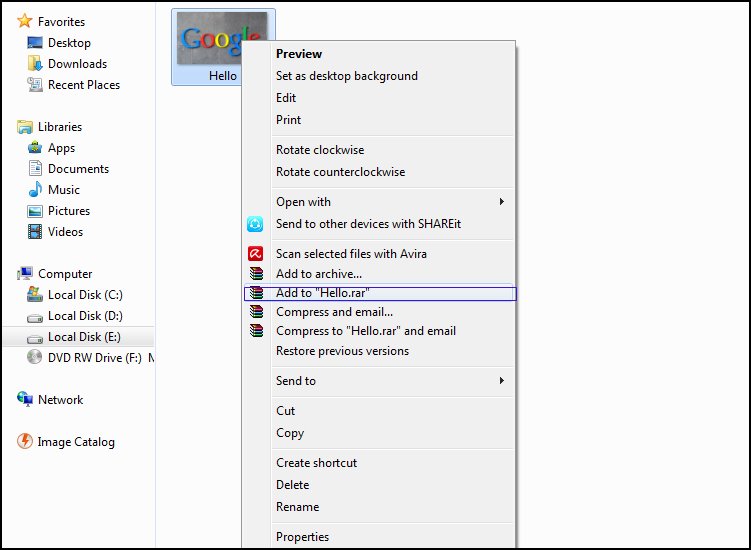Choose Rotate clockwise
Screen dimensions: 751x550
point(378,149)
